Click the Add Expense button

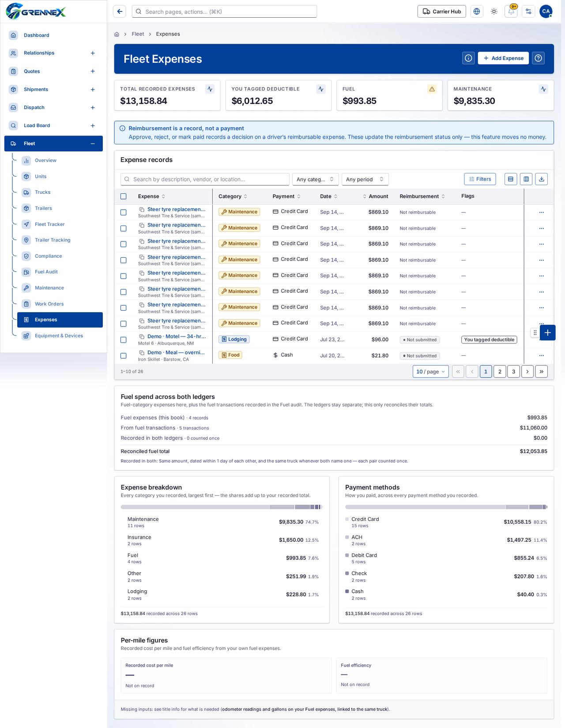coord(503,58)
